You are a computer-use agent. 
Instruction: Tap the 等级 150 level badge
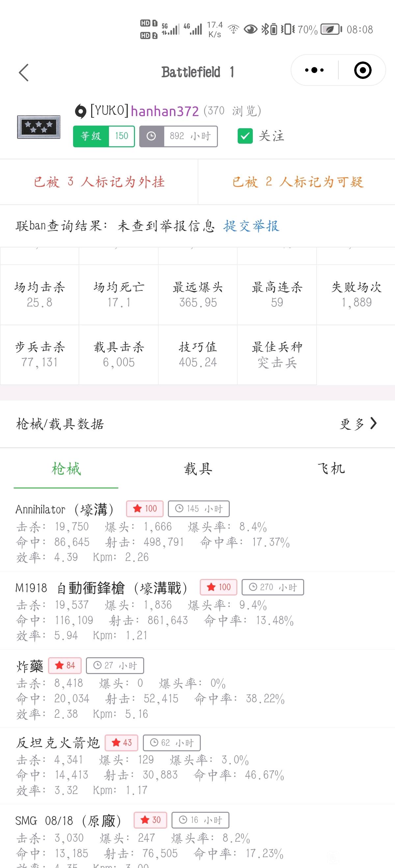tap(104, 136)
